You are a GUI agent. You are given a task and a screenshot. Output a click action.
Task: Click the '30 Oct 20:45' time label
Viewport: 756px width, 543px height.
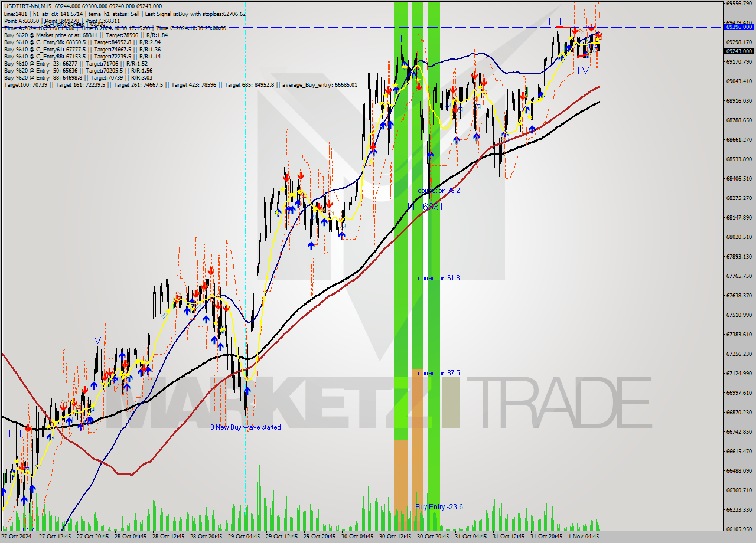(433, 537)
